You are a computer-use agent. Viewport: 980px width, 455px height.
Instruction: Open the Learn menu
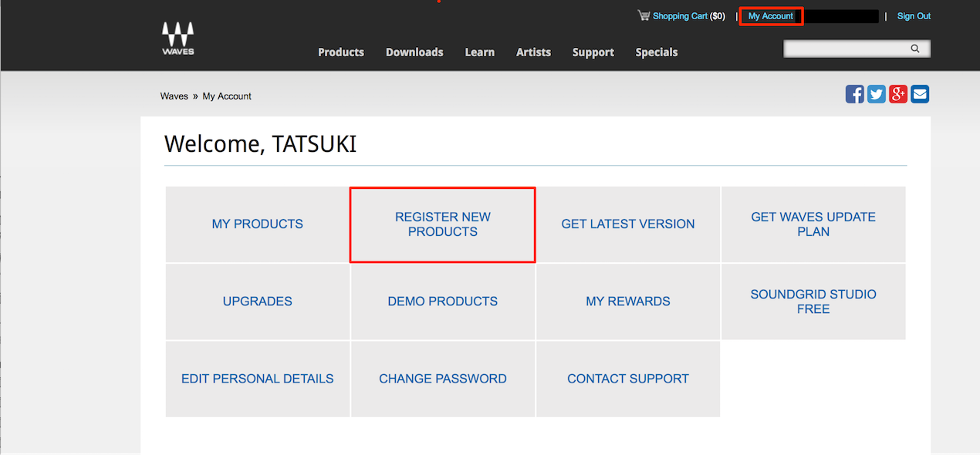pyautogui.click(x=480, y=52)
